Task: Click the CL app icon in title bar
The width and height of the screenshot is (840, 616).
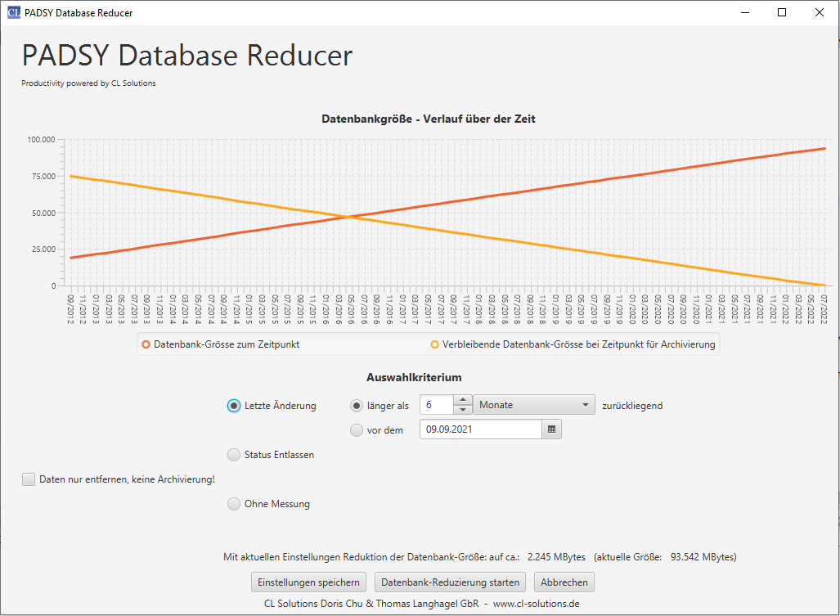Action: pos(13,12)
